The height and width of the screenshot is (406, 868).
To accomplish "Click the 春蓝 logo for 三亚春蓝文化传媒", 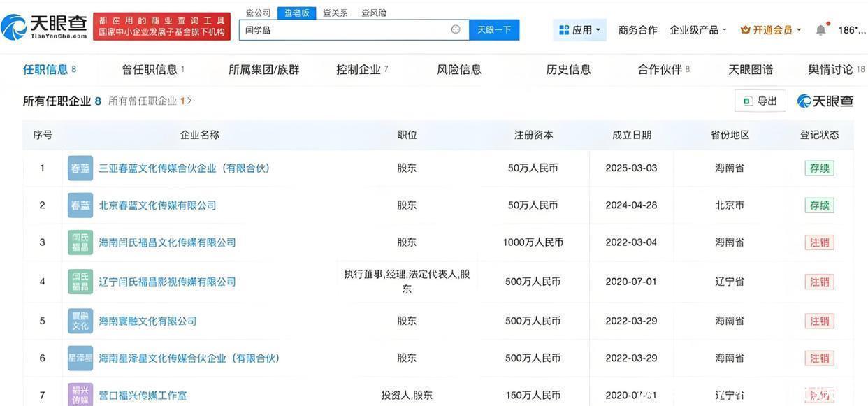I will click(x=80, y=168).
